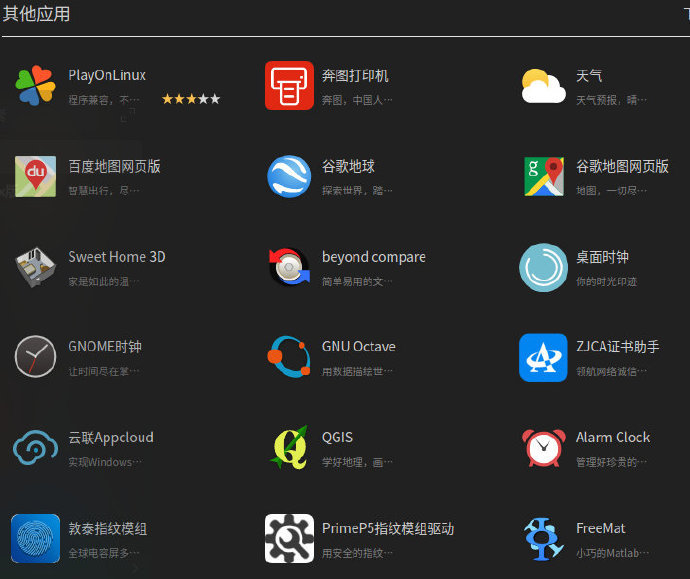Click the 敦泰指纹模组 title text
Viewport: 690px width, 579px height.
pos(108,528)
